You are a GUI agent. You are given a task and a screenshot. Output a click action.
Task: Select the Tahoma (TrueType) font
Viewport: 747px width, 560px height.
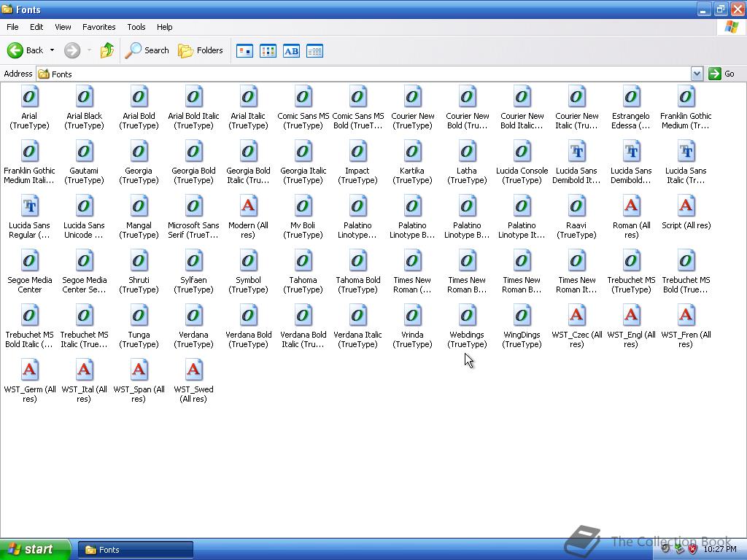[x=303, y=262]
